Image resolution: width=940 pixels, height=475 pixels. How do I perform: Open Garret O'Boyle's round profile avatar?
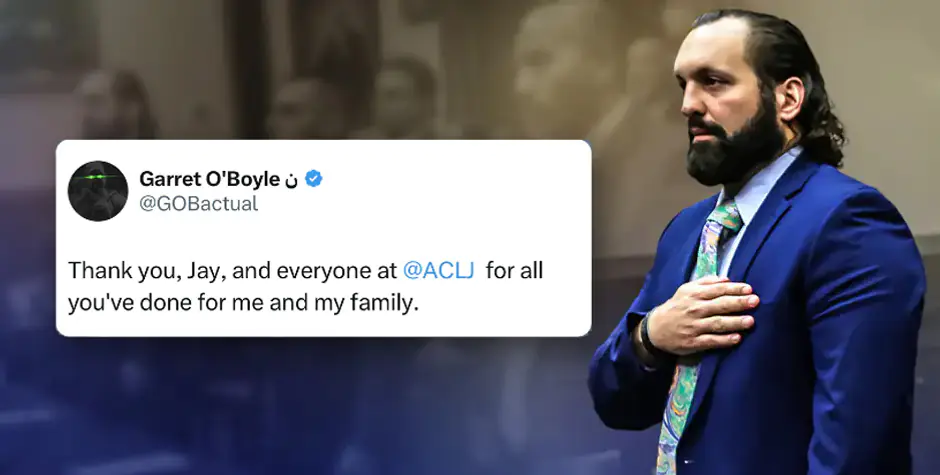(98, 191)
